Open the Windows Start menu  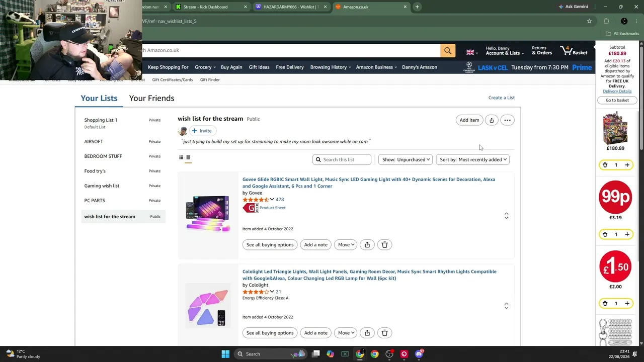click(x=225, y=354)
